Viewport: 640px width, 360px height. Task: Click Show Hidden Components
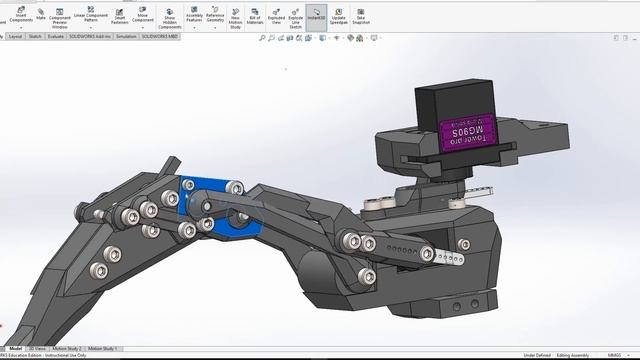(x=169, y=19)
